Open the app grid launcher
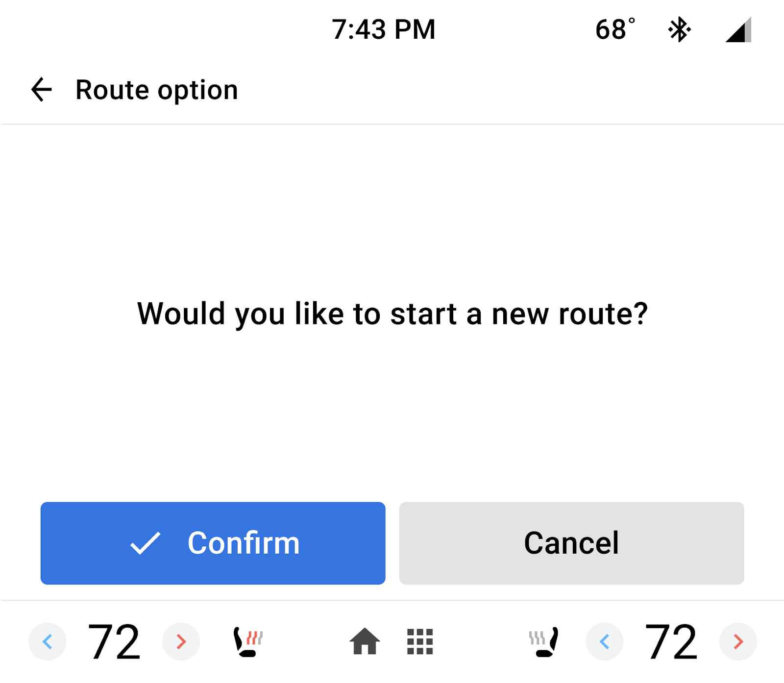Viewport: 784px width, 683px height. click(420, 641)
